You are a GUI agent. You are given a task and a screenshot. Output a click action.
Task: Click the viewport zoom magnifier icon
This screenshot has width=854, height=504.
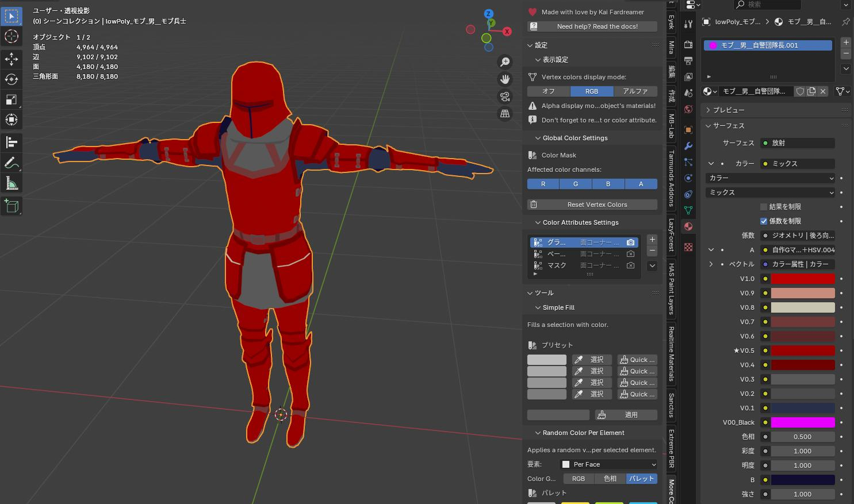coord(505,62)
